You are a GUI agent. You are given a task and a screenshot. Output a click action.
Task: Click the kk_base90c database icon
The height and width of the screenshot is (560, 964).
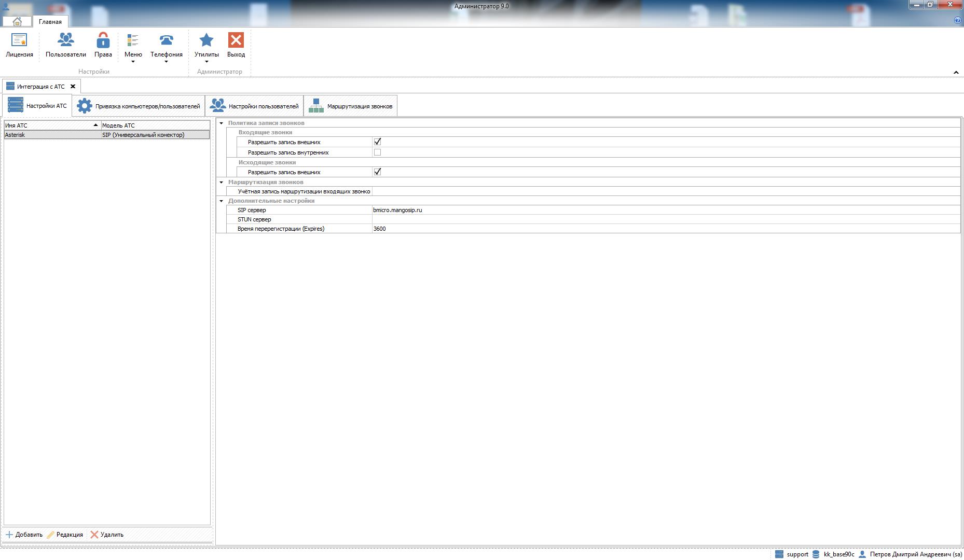pyautogui.click(x=816, y=554)
